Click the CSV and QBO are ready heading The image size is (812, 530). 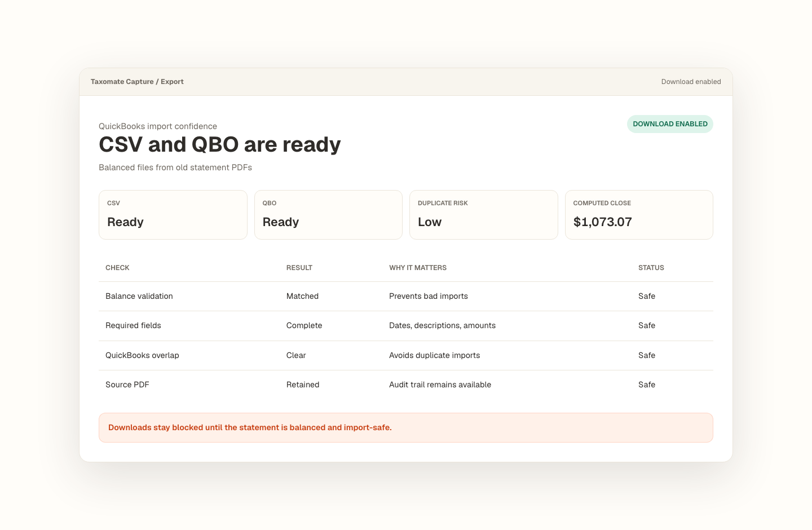[x=220, y=145]
